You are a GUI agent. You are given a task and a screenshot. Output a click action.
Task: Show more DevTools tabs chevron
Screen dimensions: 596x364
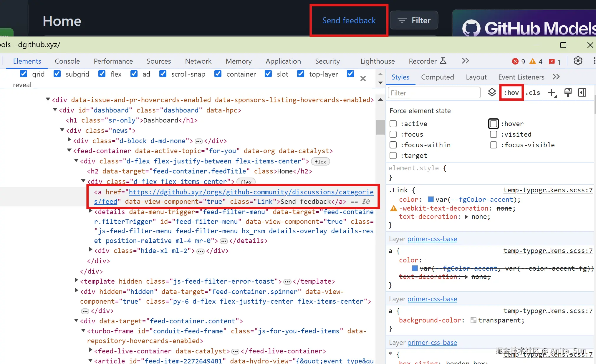(x=465, y=61)
